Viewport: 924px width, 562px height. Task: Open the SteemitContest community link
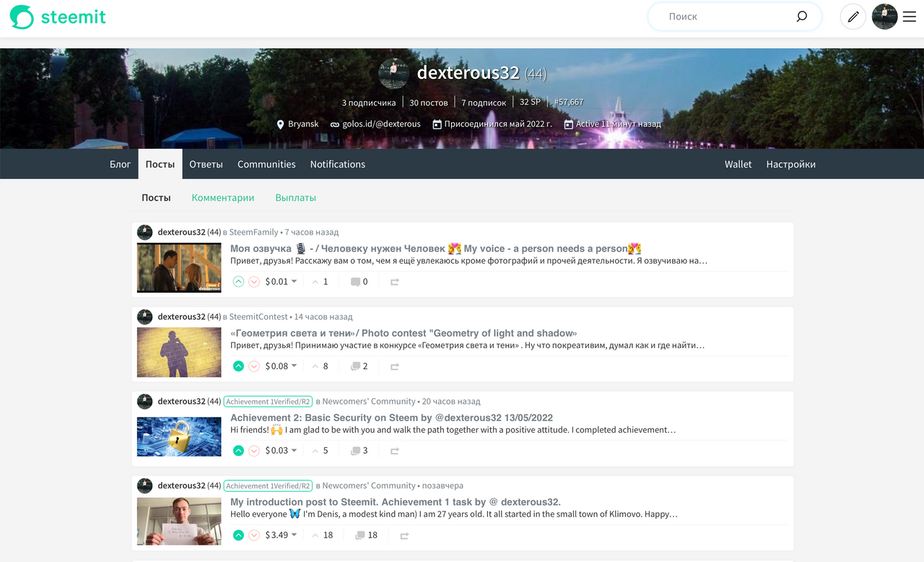(258, 316)
